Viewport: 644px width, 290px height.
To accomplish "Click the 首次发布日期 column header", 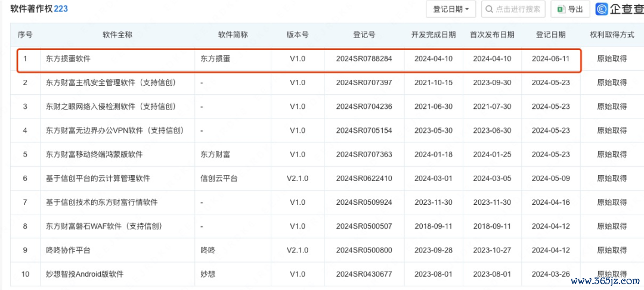I will pyautogui.click(x=492, y=35).
